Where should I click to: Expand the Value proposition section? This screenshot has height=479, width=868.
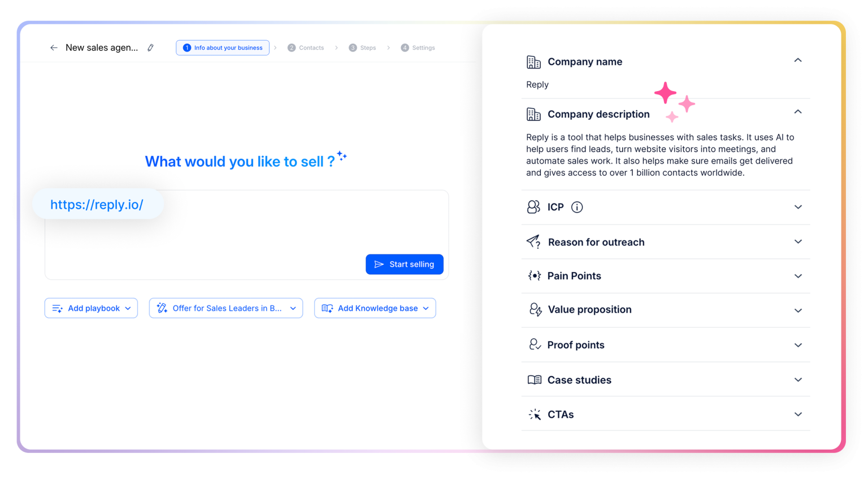point(798,310)
